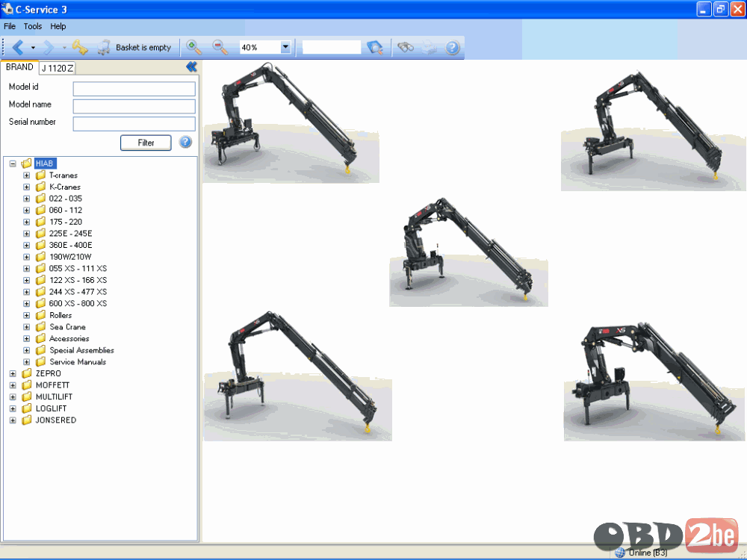Select the LOGLIFT brand folder
Screen dimensions: 747x560
(51, 408)
